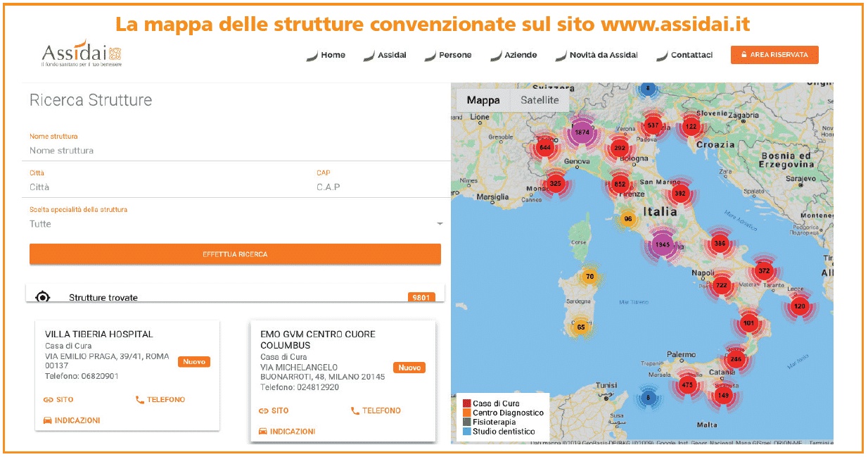Click the 70 cluster in northern Sardinia
The height and width of the screenshot is (457, 868).
[x=590, y=277]
